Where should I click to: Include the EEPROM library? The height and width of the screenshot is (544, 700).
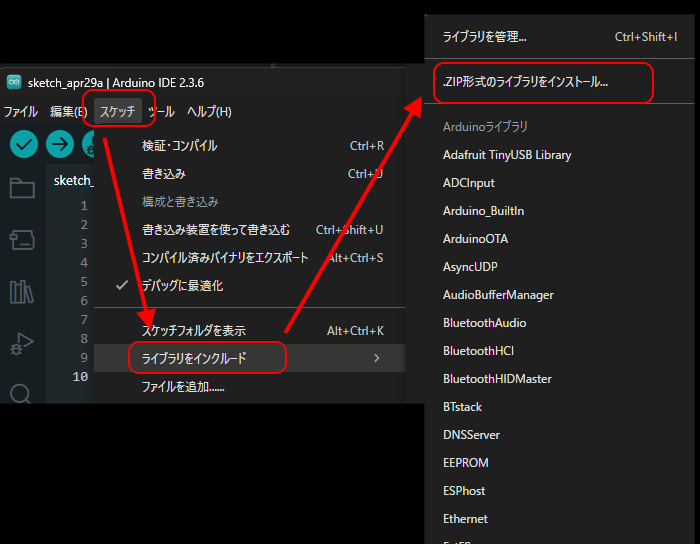tap(560, 463)
